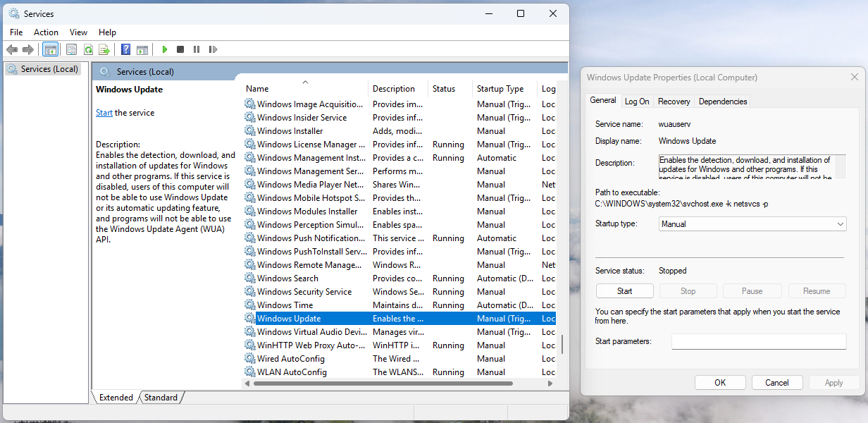Open Properties via the toolbar icon
The image size is (868, 423).
click(x=71, y=49)
